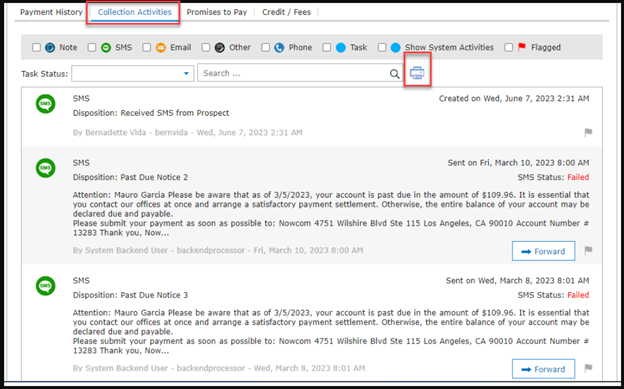624x389 pixels.
Task: Click 'Disposition: Past Due Notice 2' text
Action: coord(130,177)
